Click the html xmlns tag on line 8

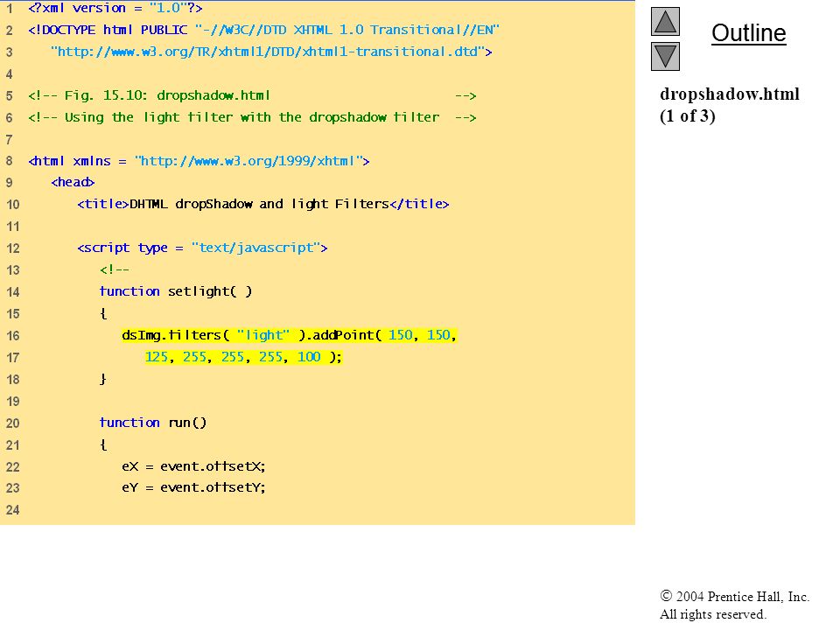click(199, 161)
